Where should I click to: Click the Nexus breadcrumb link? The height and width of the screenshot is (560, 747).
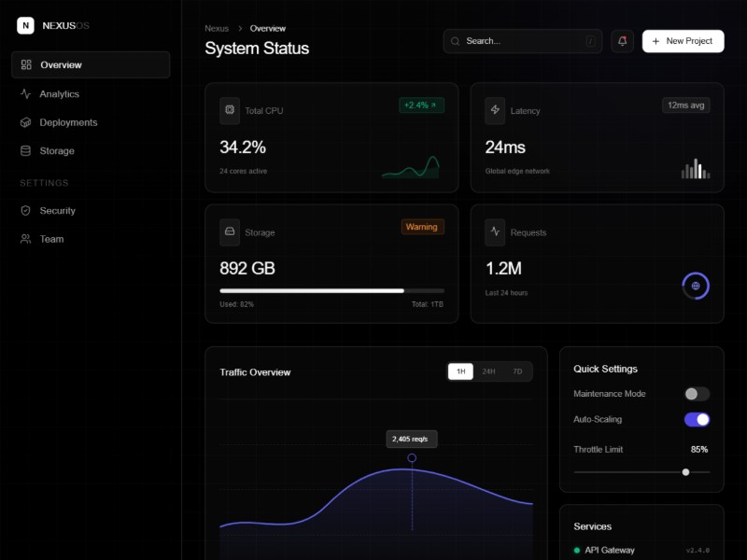[217, 28]
